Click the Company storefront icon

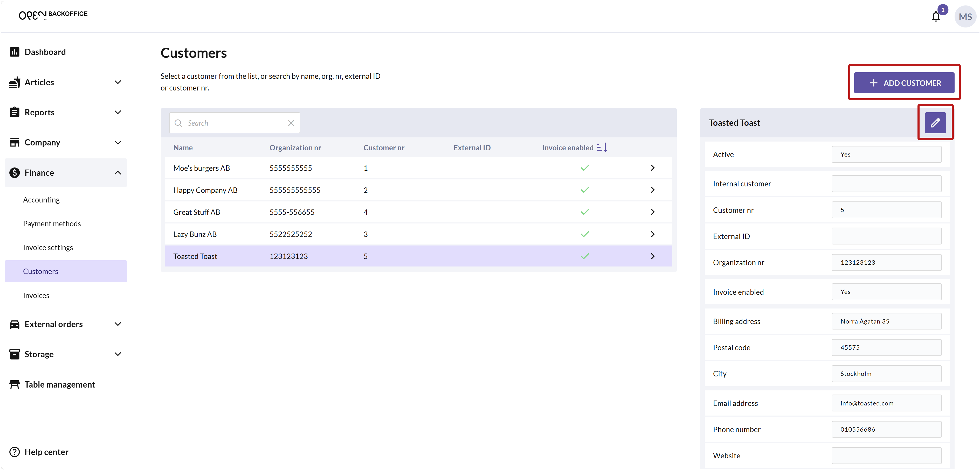15,142
